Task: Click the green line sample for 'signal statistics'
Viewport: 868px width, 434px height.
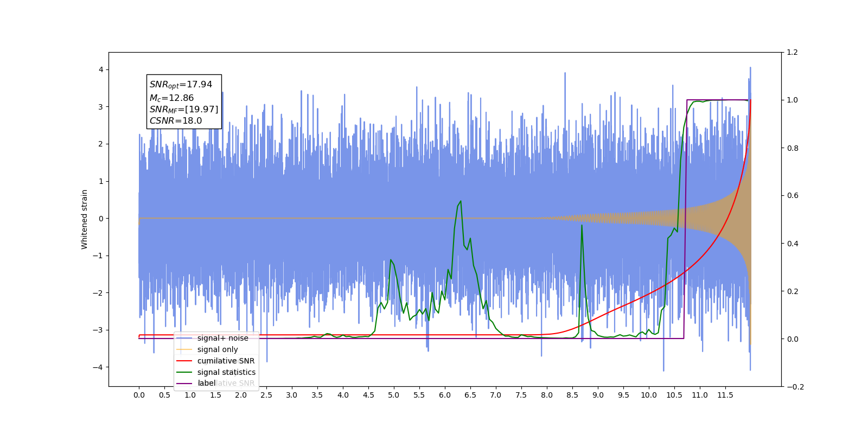Action: pos(184,372)
